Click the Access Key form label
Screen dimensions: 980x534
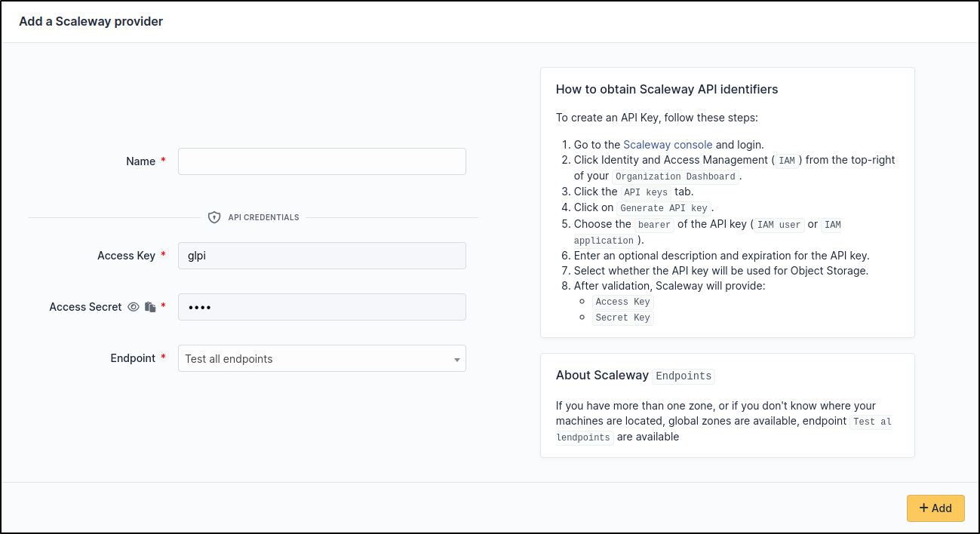coord(126,256)
